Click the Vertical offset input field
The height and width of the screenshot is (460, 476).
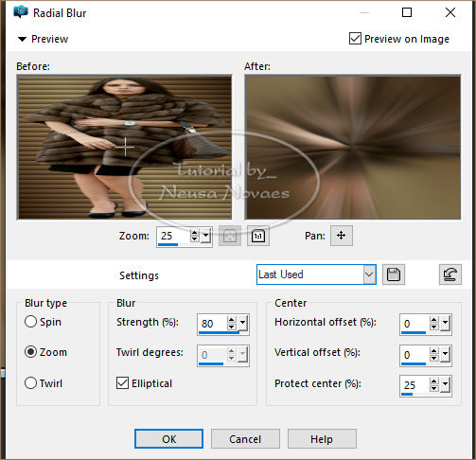(414, 355)
